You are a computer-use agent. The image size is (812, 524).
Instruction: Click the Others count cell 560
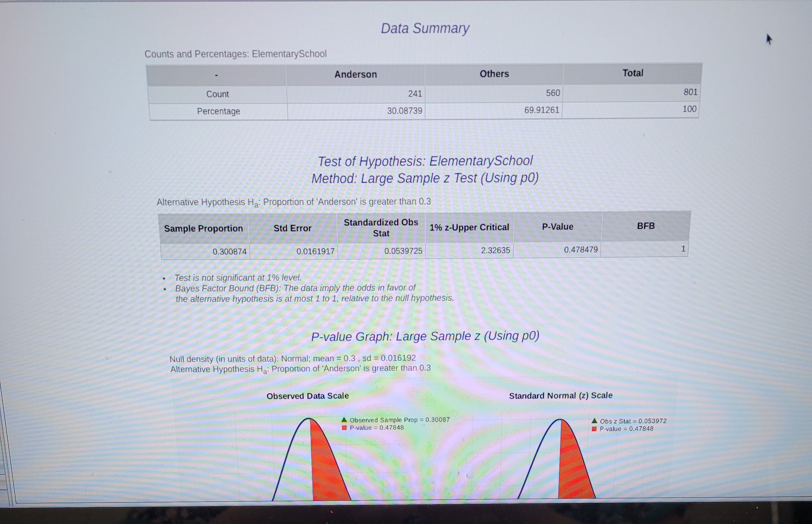click(553, 93)
